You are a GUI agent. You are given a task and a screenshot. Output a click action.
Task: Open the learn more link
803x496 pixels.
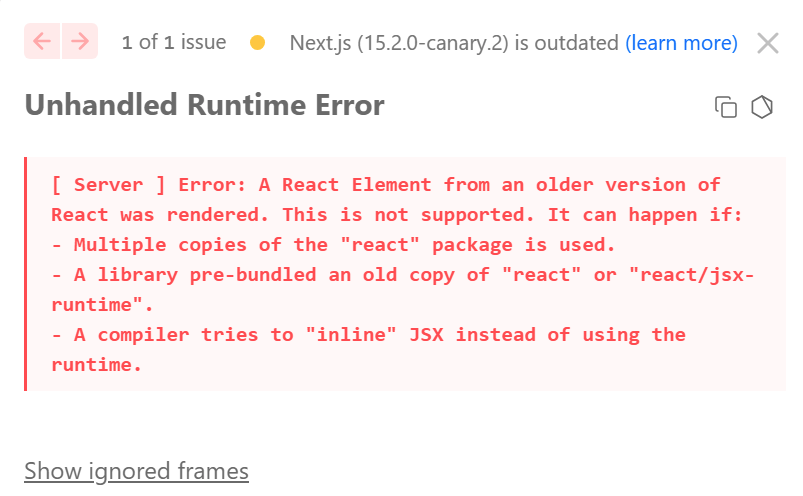(x=681, y=43)
